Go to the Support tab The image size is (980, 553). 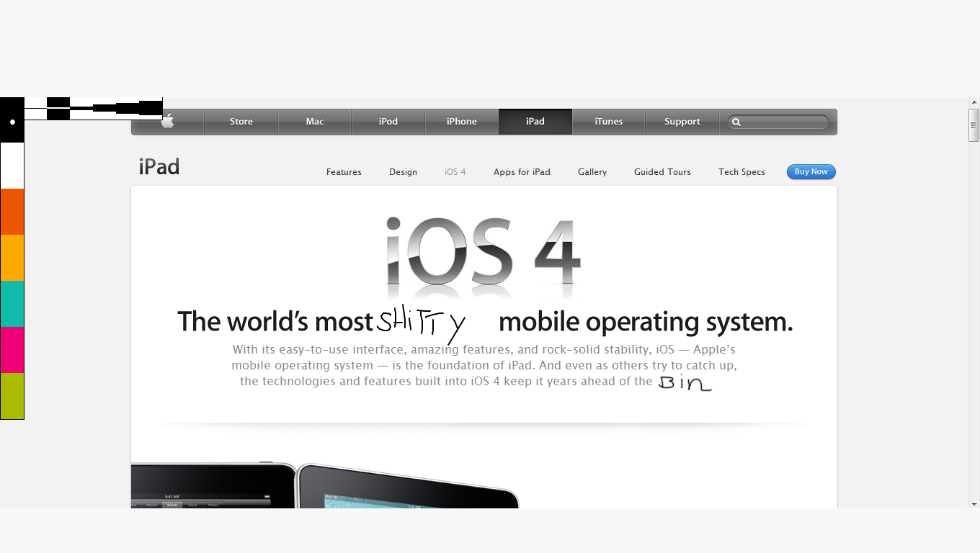tap(682, 122)
